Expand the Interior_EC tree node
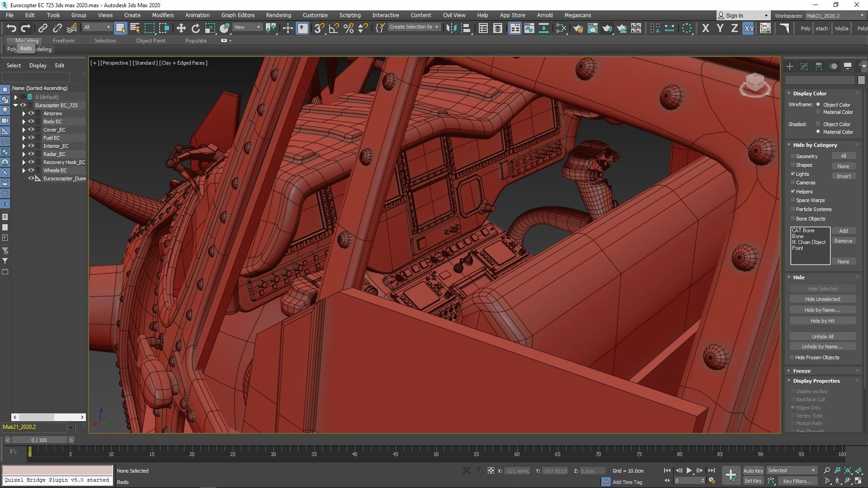This screenshot has width=868, height=488. 24,146
